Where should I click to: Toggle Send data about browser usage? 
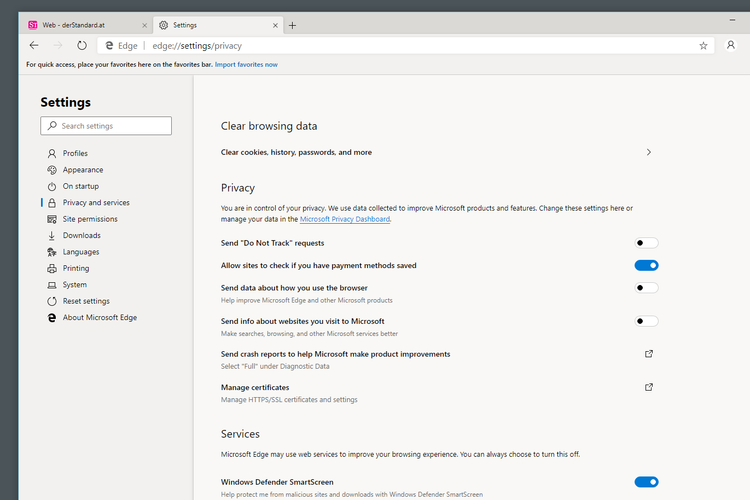pos(646,288)
